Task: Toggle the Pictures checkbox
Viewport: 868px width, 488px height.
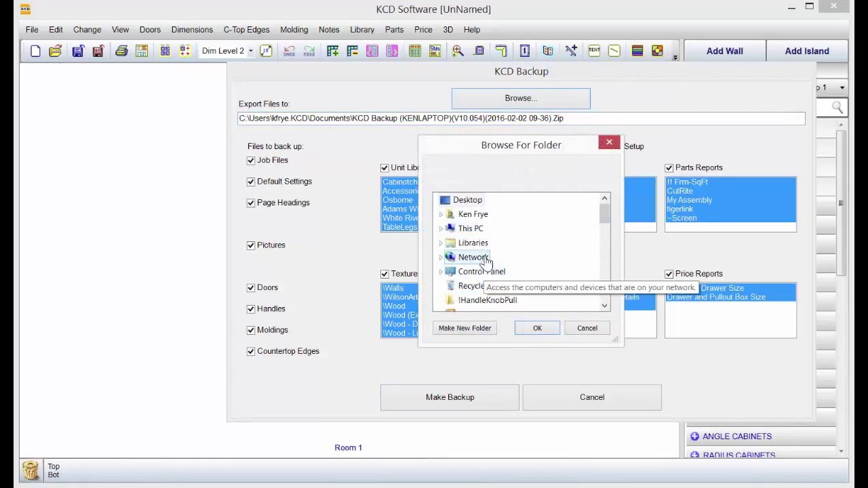Action: (x=251, y=245)
